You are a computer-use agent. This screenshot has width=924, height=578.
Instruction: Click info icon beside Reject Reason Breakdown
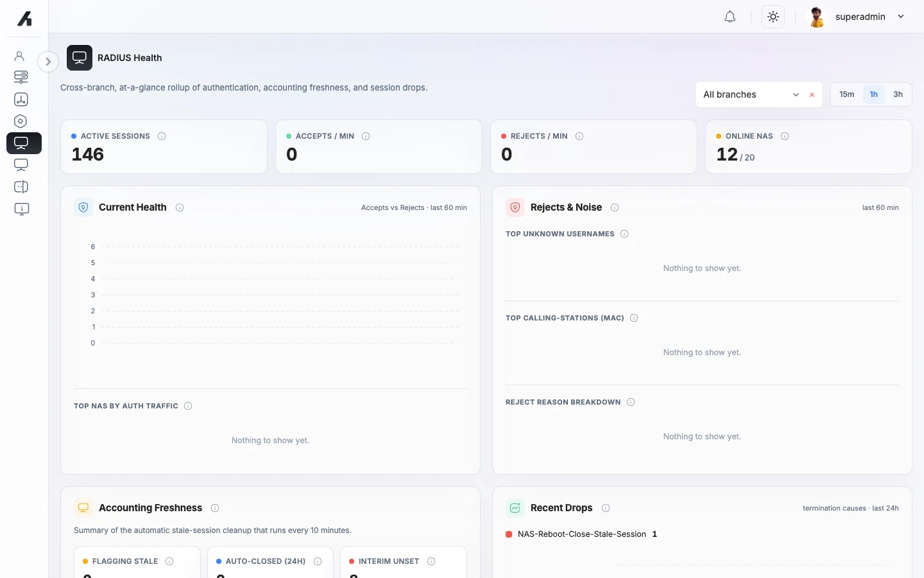pos(631,402)
